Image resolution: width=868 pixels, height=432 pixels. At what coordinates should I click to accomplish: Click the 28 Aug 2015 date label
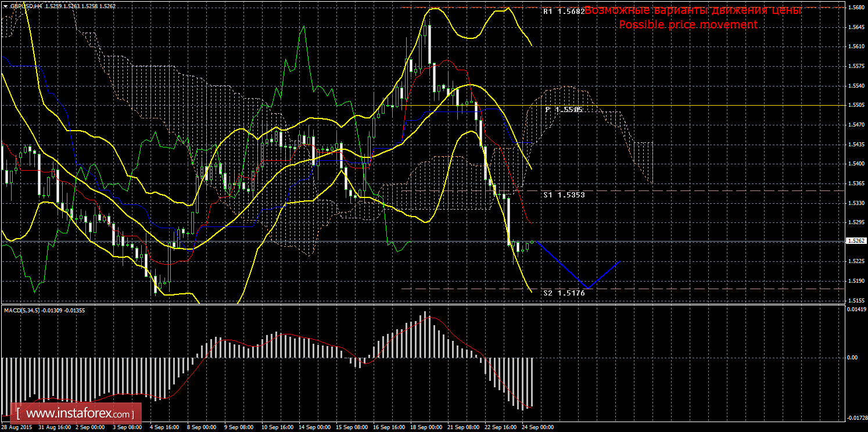[17, 427]
